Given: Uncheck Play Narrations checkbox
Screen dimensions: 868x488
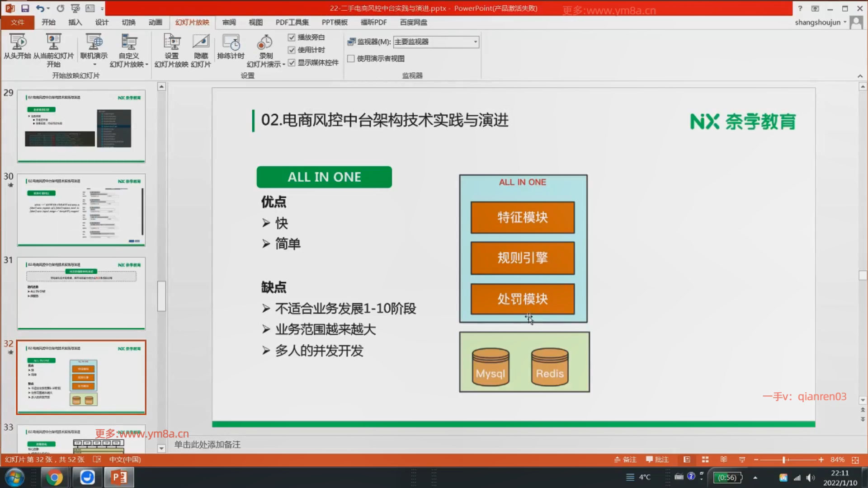Looking at the screenshot, I should coord(292,38).
